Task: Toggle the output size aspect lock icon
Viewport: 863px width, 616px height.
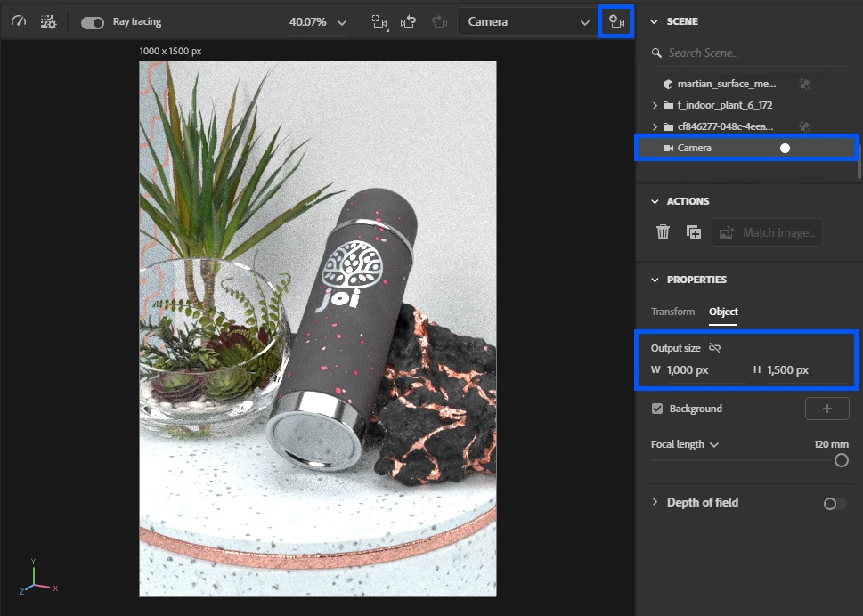Action: tap(714, 347)
